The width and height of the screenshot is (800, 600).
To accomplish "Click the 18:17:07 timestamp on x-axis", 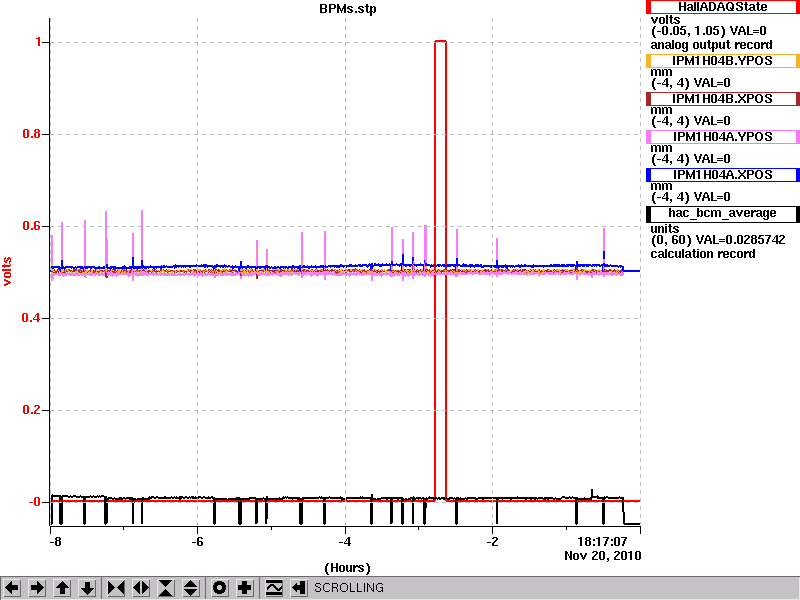I will click(602, 541).
